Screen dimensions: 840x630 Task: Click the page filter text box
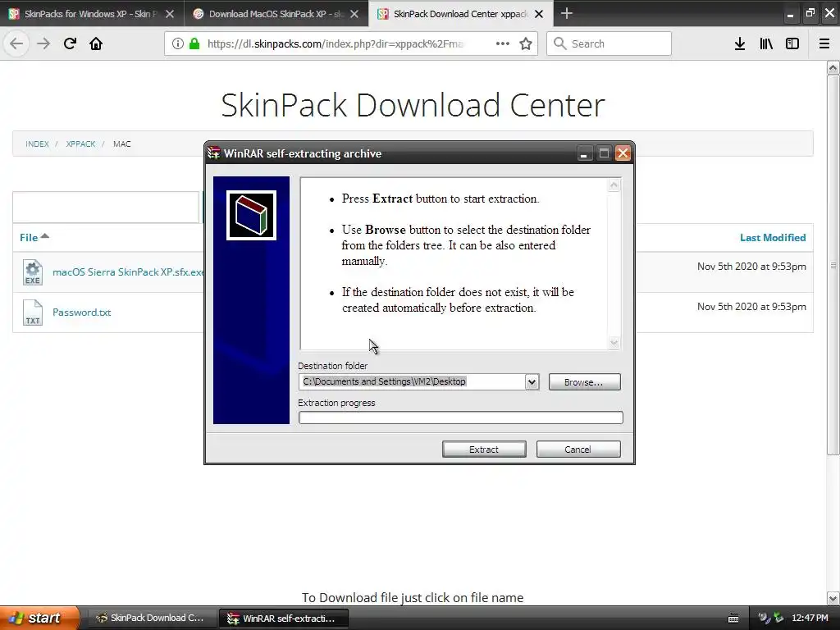coord(106,207)
